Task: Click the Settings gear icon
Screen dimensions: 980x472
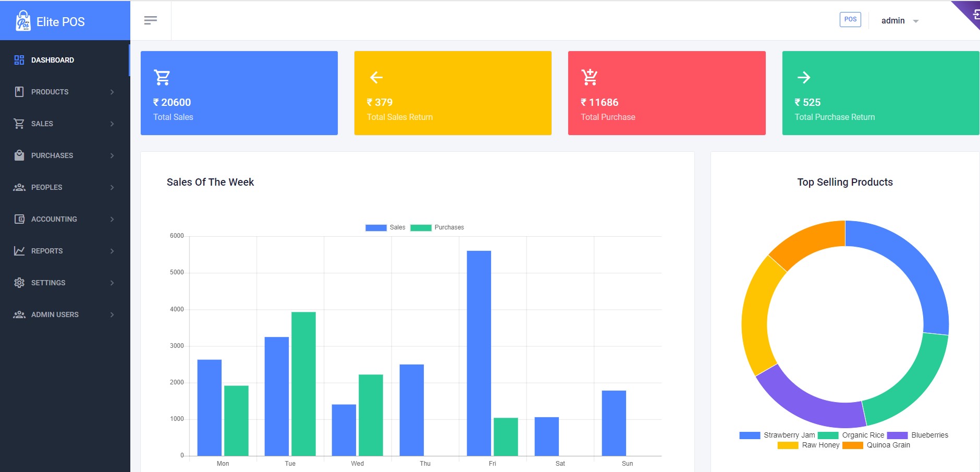Action: pos(19,283)
